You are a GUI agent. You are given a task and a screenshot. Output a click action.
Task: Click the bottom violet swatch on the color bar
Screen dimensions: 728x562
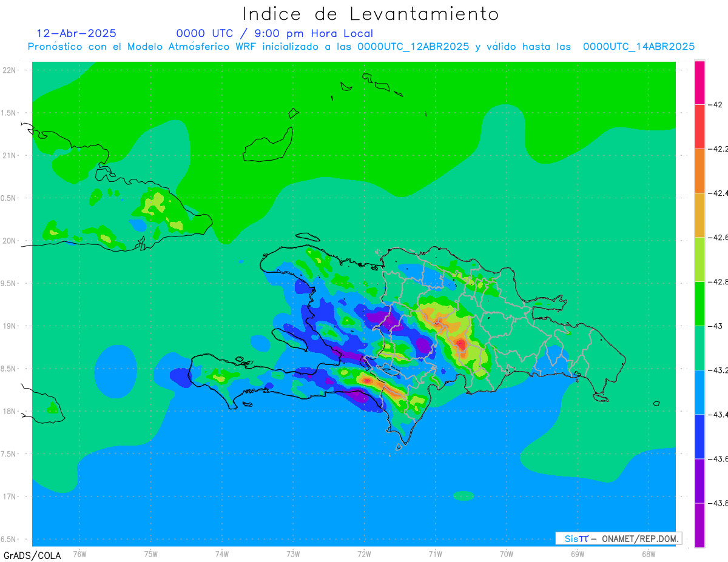click(699, 525)
